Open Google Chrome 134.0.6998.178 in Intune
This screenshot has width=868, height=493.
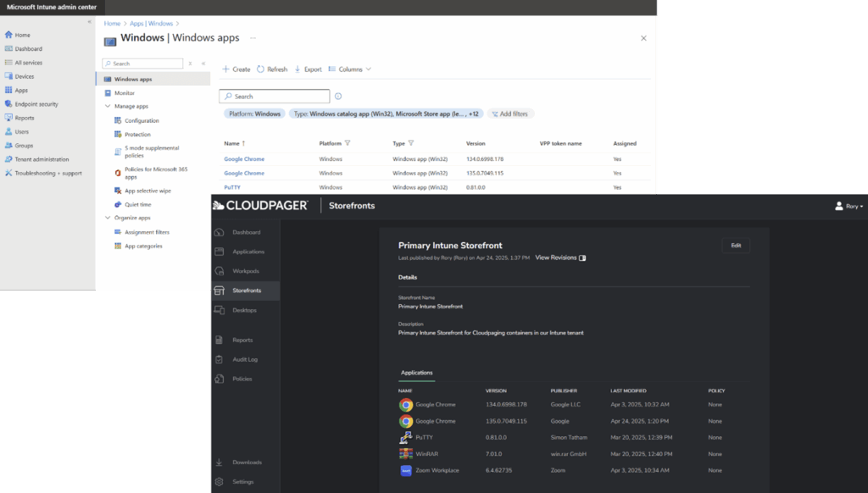[x=244, y=158]
